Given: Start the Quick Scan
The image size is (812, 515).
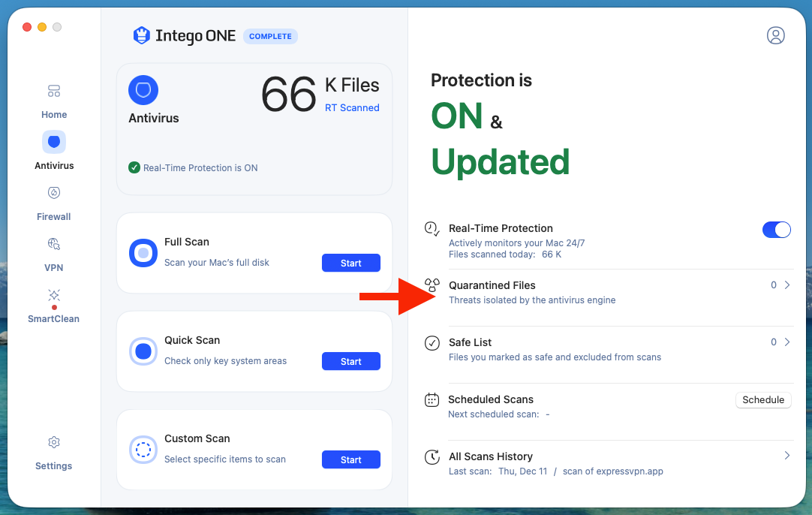Looking at the screenshot, I should (351, 361).
